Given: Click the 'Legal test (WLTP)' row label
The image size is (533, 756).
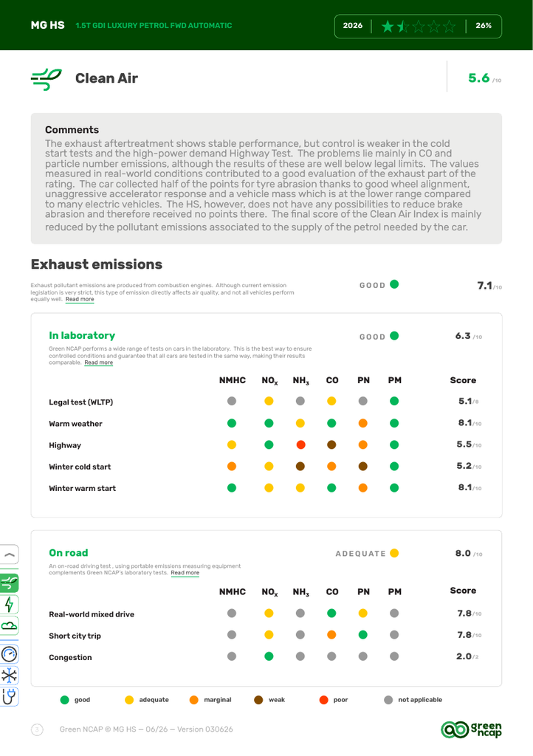Looking at the screenshot, I should (81, 402).
